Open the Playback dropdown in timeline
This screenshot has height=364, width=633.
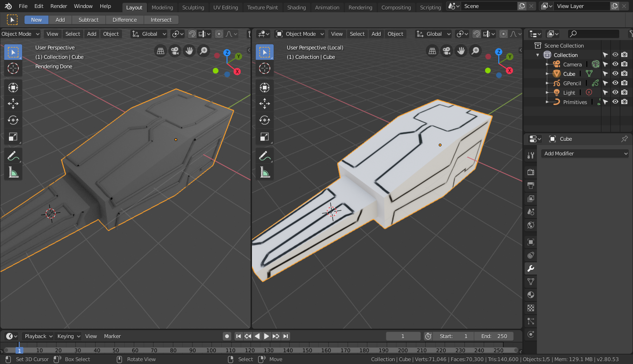[38, 336]
